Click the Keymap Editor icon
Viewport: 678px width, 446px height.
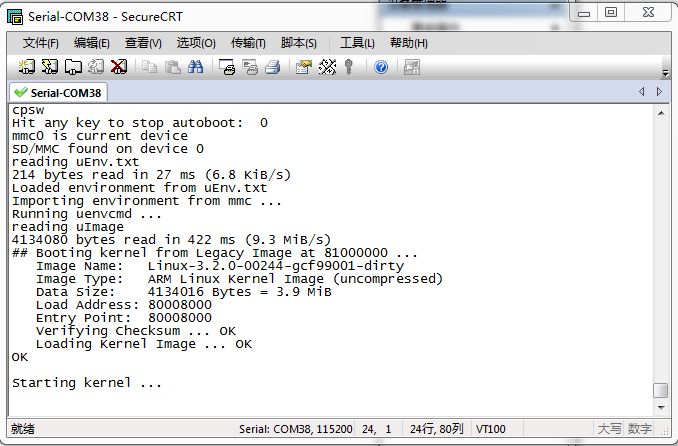[x=327, y=67]
